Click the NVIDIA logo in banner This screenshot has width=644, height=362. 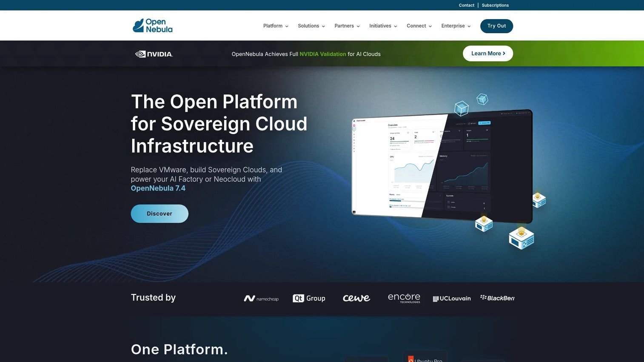tap(154, 54)
